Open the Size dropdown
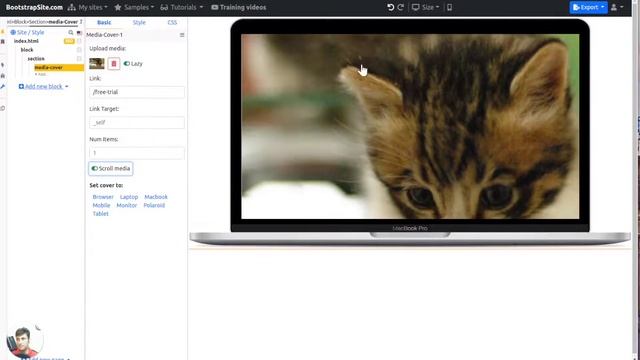Image resolution: width=640 pixels, height=360 pixels. (425, 7)
